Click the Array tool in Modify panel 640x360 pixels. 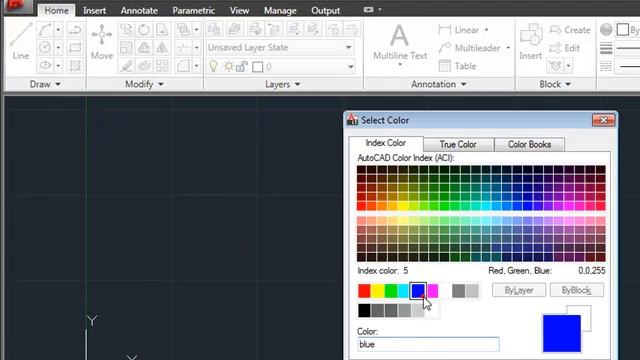(x=162, y=65)
